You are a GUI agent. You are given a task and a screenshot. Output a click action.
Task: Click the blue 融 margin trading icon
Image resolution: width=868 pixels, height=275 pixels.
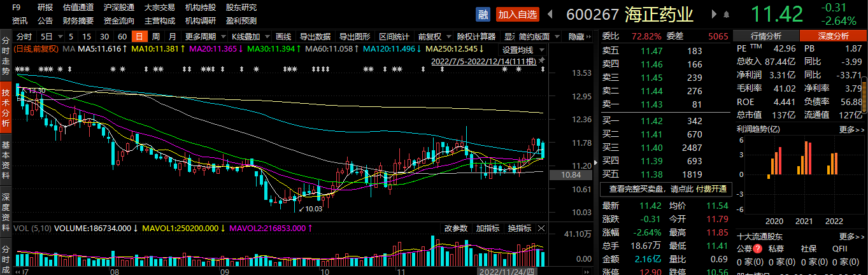(483, 14)
